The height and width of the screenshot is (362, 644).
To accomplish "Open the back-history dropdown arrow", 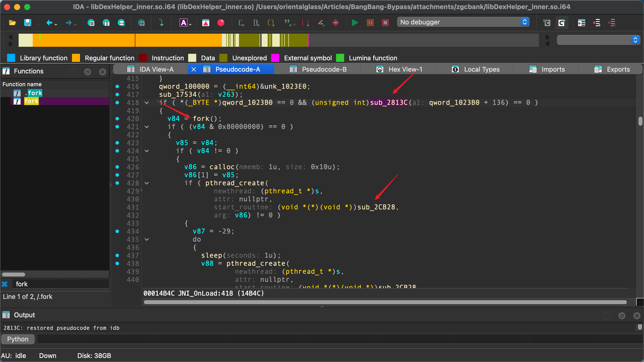I will (x=56, y=24).
